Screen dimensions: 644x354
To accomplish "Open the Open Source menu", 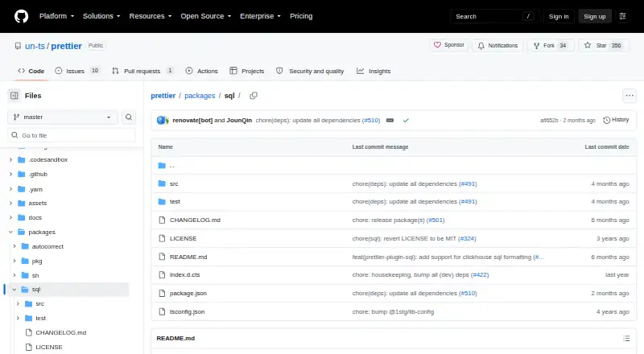I will [x=206, y=16].
